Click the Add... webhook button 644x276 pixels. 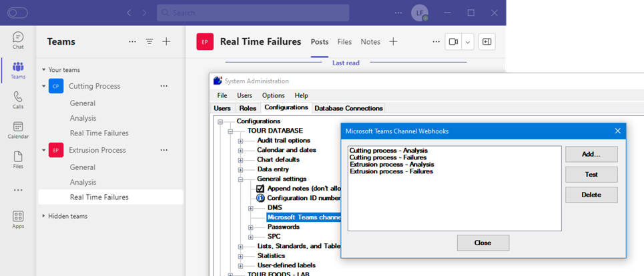coord(591,154)
